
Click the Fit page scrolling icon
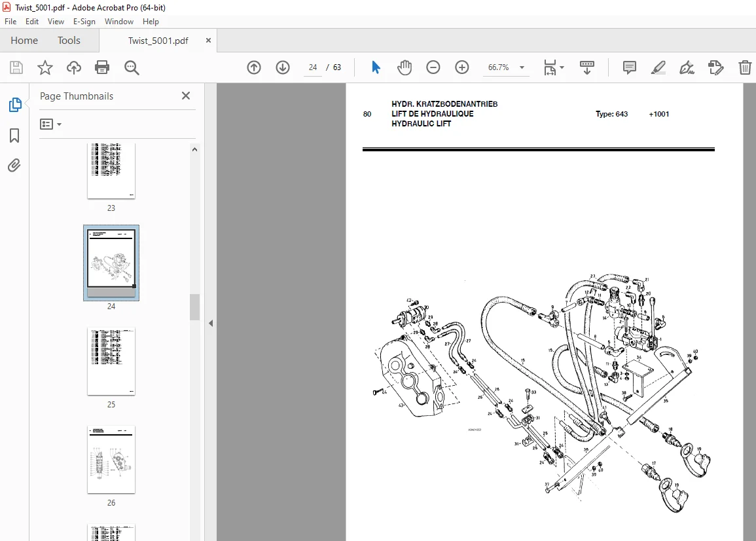coord(550,67)
